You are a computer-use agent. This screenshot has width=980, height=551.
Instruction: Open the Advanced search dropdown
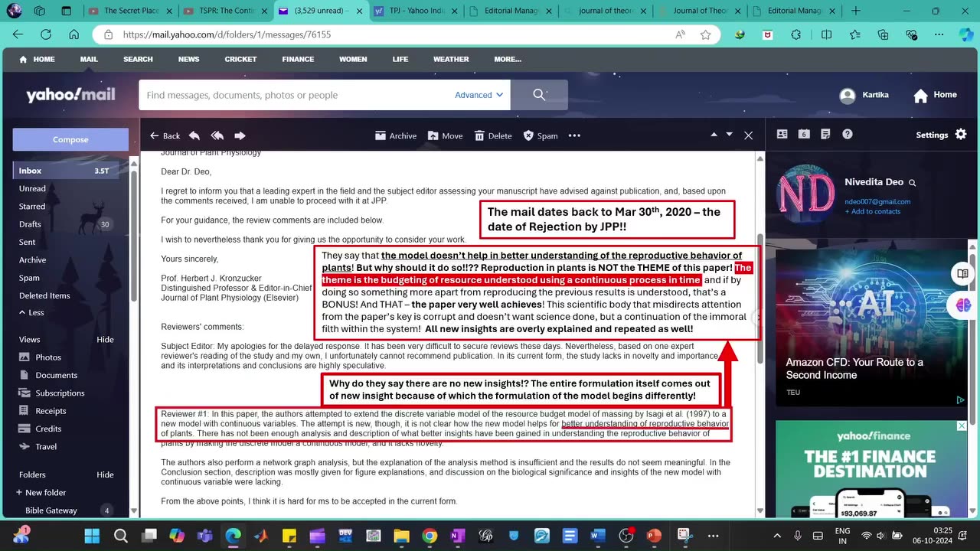pyautogui.click(x=479, y=95)
